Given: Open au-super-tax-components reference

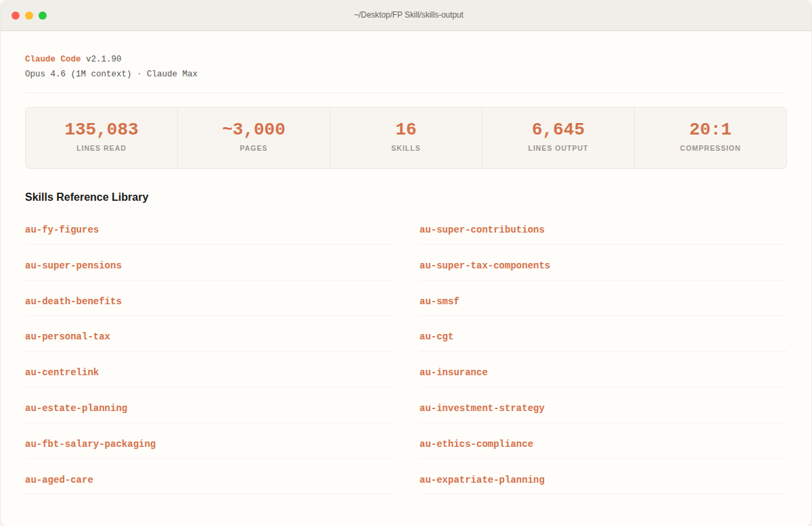Looking at the screenshot, I should coord(484,266).
